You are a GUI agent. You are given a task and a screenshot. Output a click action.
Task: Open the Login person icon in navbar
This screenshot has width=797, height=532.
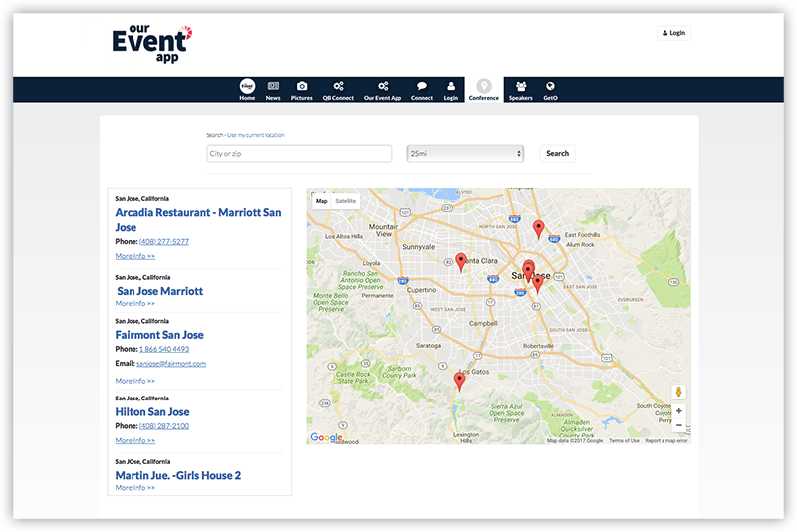[x=451, y=90]
